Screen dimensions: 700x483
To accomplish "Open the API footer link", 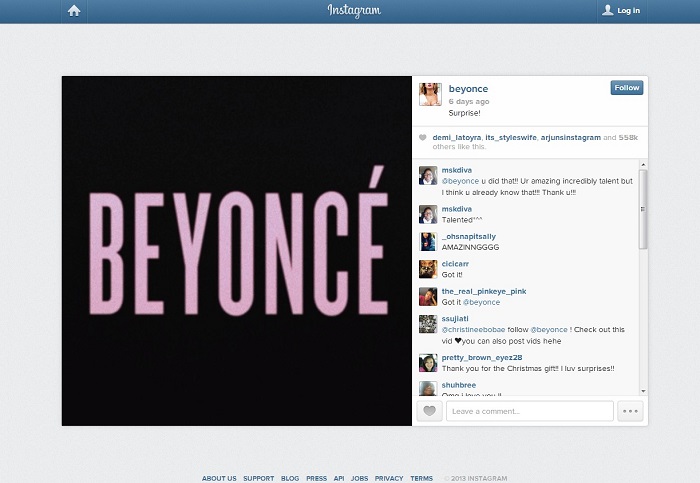I will (339, 478).
